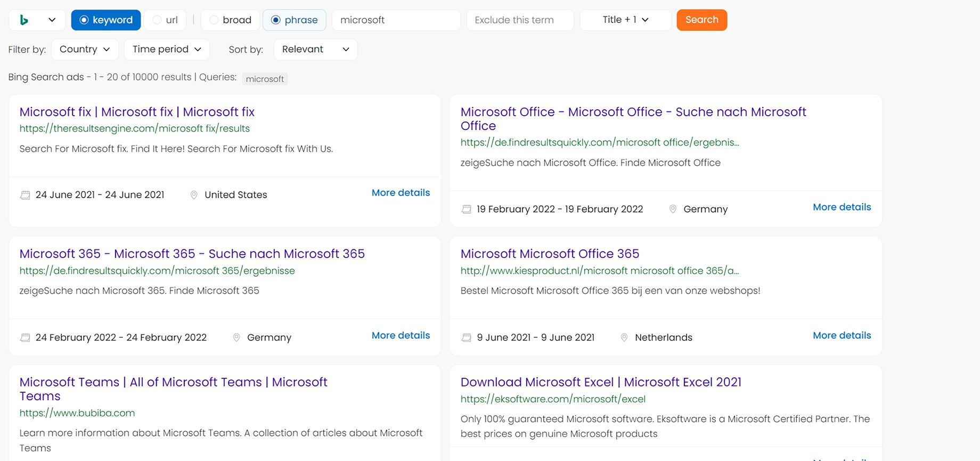The width and height of the screenshot is (980, 461).
Task: Click the results count summary text
Action: (123, 77)
